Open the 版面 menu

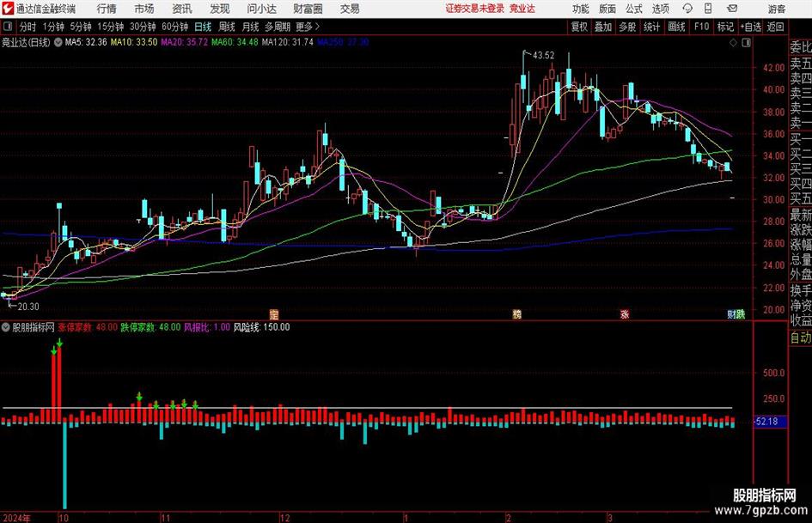pos(607,9)
